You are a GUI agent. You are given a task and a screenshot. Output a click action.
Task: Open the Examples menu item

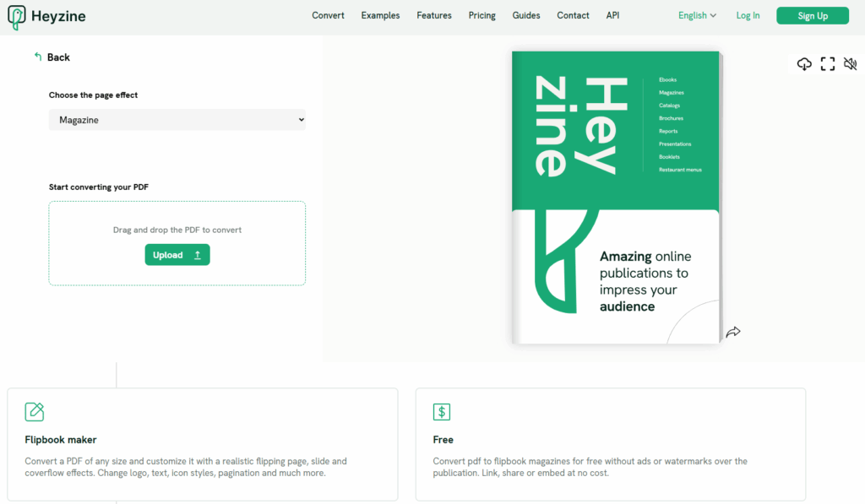click(x=380, y=15)
